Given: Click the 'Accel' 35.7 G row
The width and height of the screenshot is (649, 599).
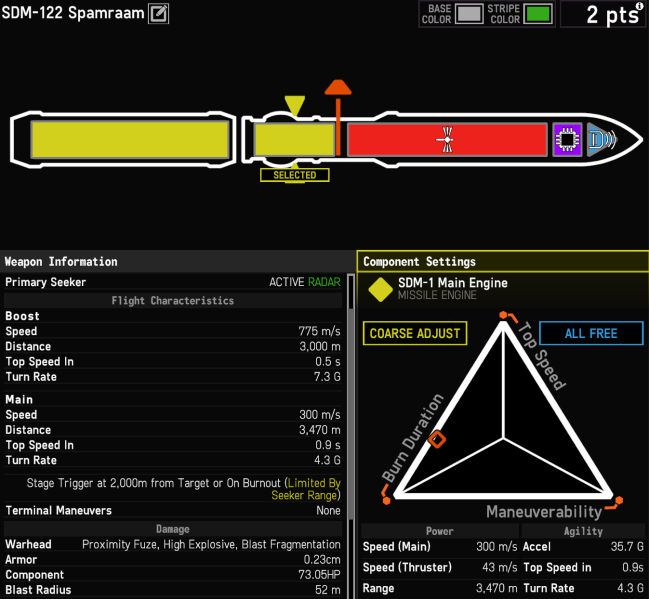Looking at the screenshot, I should click(x=583, y=546).
